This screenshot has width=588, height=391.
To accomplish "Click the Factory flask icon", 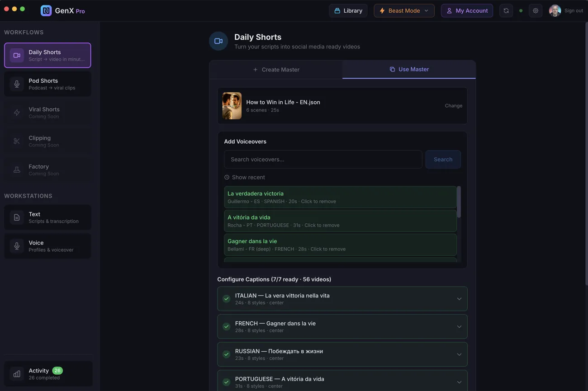I will click(17, 170).
